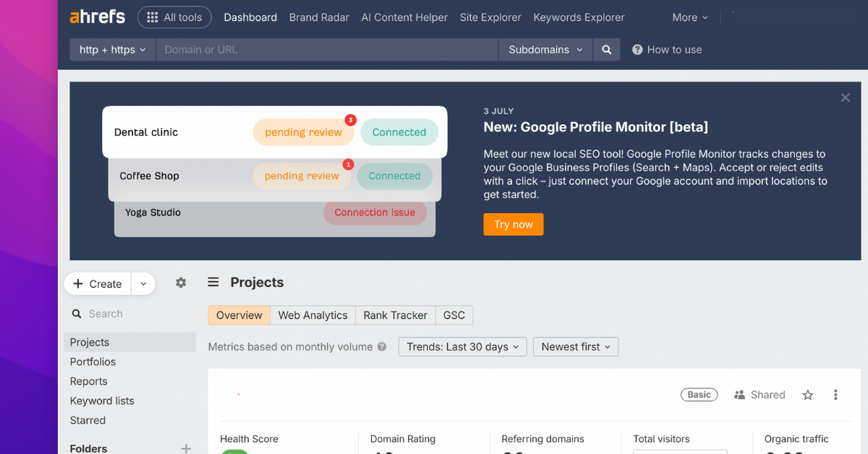
Task: Open the Dashboard menu item
Action: point(250,17)
